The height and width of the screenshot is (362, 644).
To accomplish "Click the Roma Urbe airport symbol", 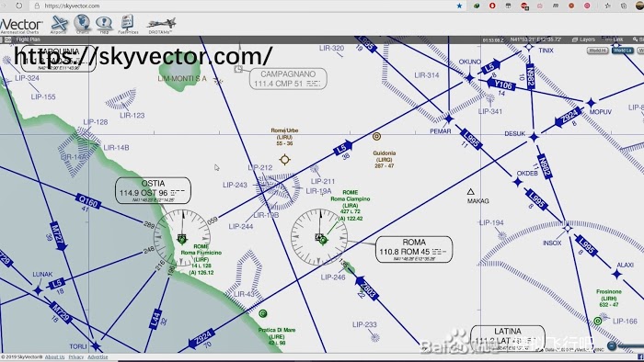I will [x=284, y=160].
